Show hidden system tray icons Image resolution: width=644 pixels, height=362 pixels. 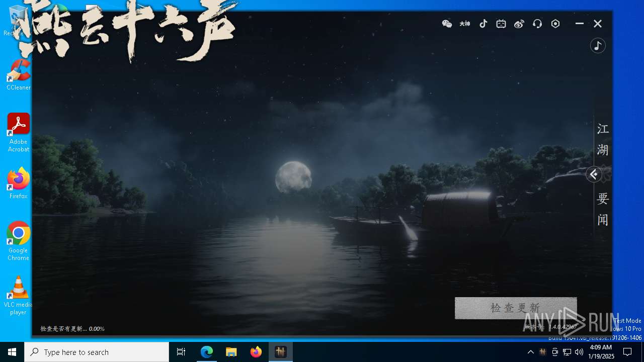(530, 352)
